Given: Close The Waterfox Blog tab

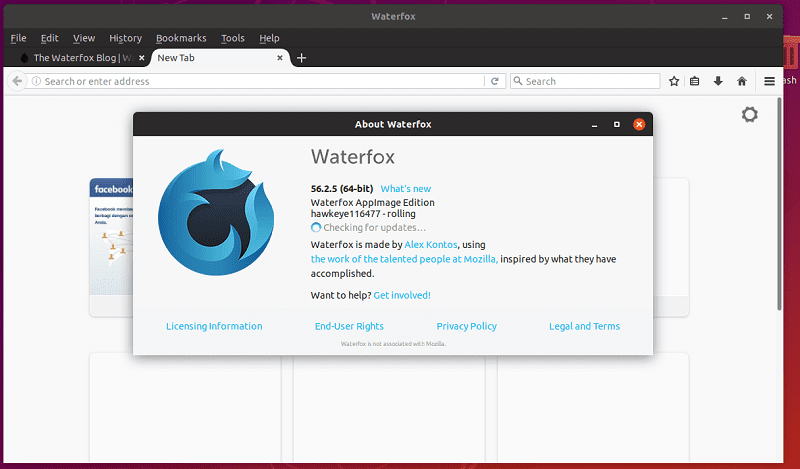Looking at the screenshot, I should [141, 58].
